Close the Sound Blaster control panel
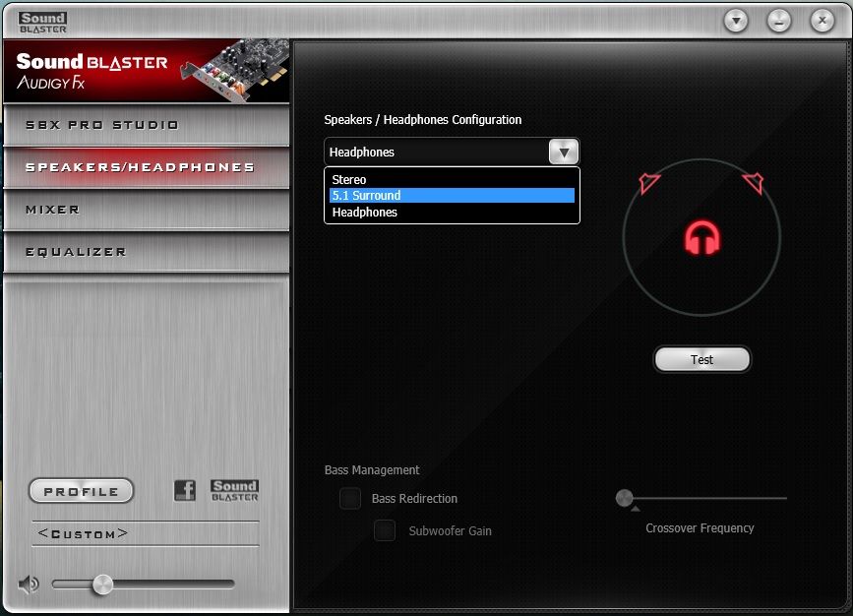Viewport: 853px width, 616px height. coord(822,22)
